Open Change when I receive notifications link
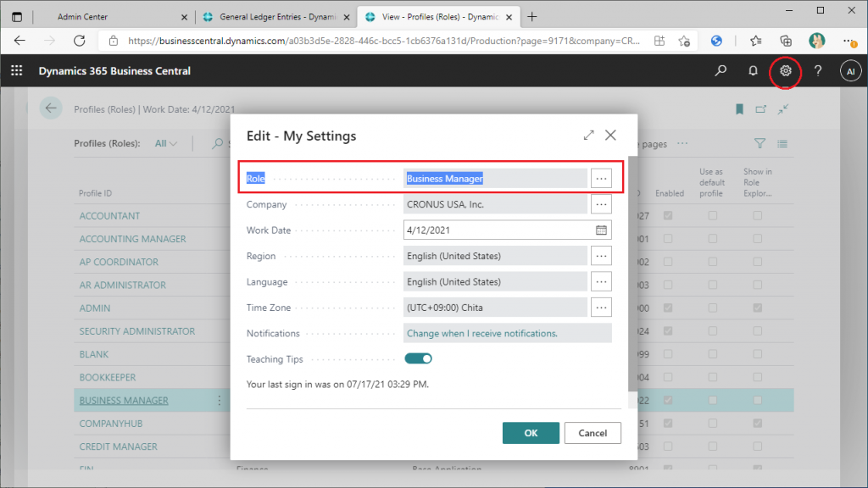Screen dimensions: 868x488 [482, 333]
